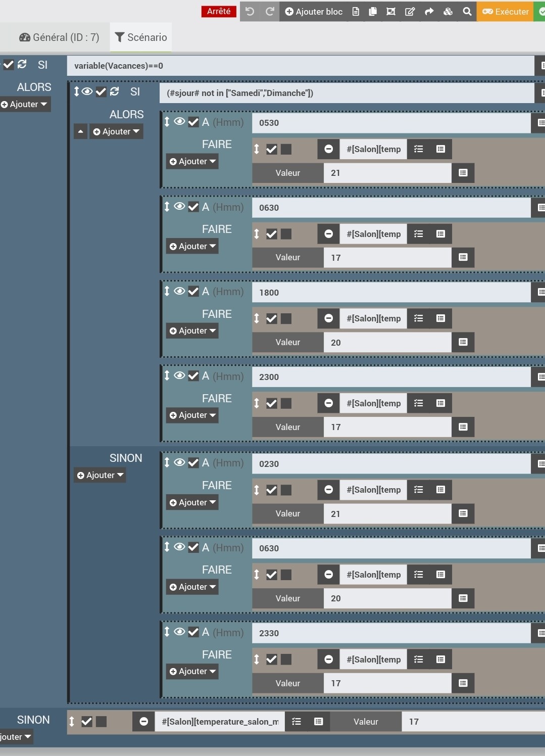The height and width of the screenshot is (756, 545).
Task: Click the Ajouter bloc button
Action: click(314, 11)
